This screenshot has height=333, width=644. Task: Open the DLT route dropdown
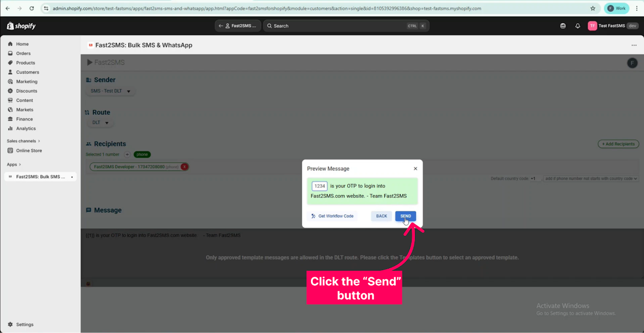(x=100, y=122)
